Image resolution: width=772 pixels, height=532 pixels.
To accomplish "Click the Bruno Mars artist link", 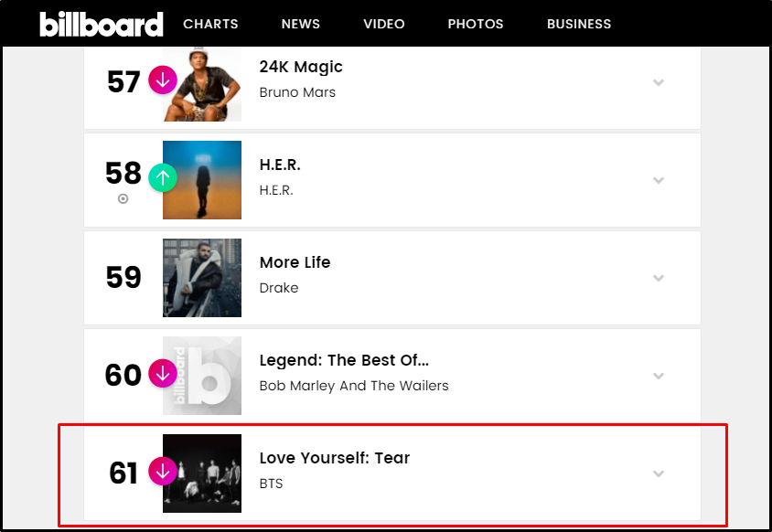I will pyautogui.click(x=297, y=92).
